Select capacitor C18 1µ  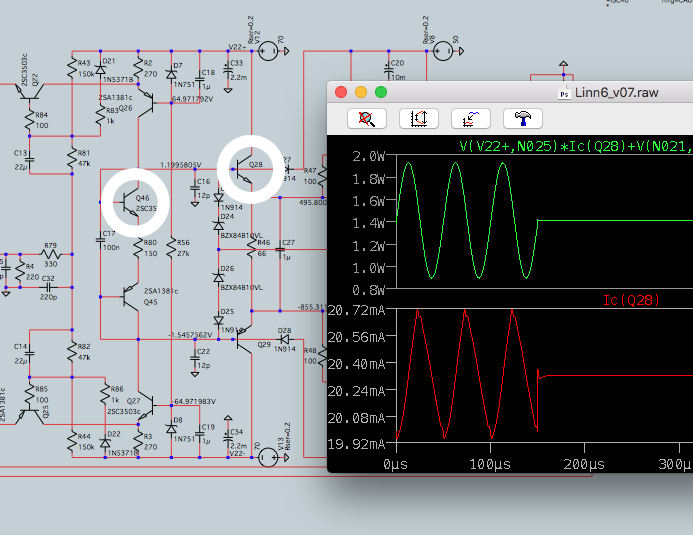pos(200,80)
